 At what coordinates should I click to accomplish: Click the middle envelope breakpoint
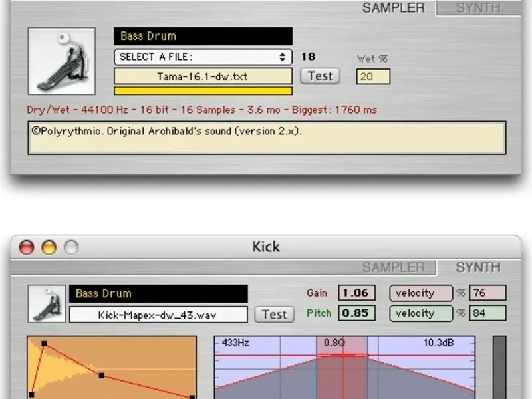click(x=101, y=375)
